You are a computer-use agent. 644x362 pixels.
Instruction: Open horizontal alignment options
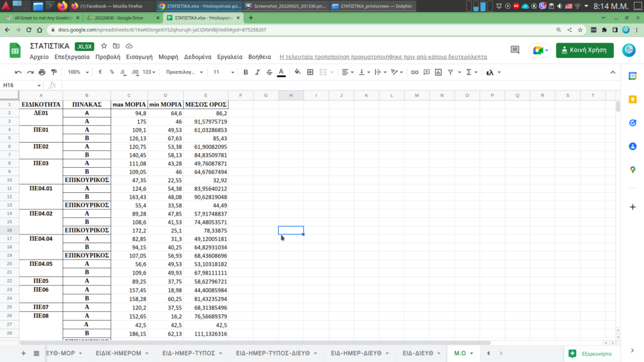pos(348,72)
